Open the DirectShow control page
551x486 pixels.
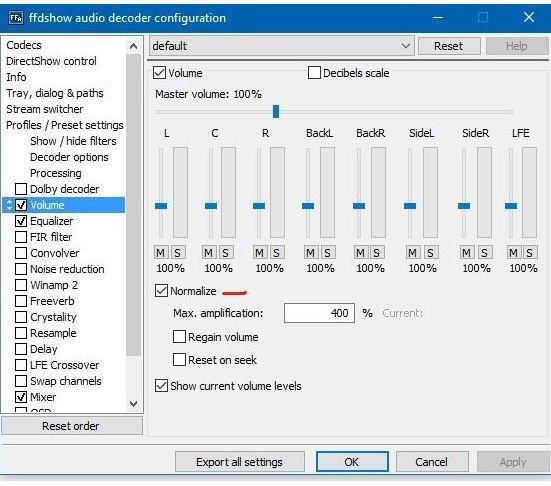51,61
